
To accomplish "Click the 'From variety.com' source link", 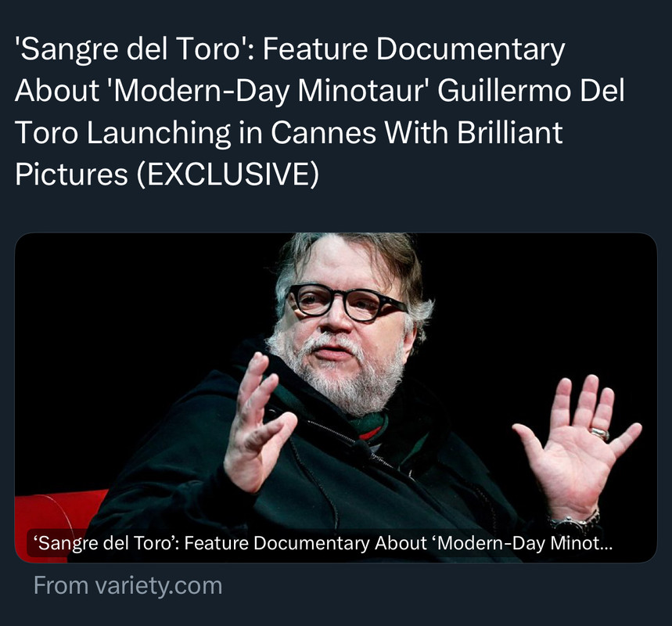I will (x=128, y=585).
